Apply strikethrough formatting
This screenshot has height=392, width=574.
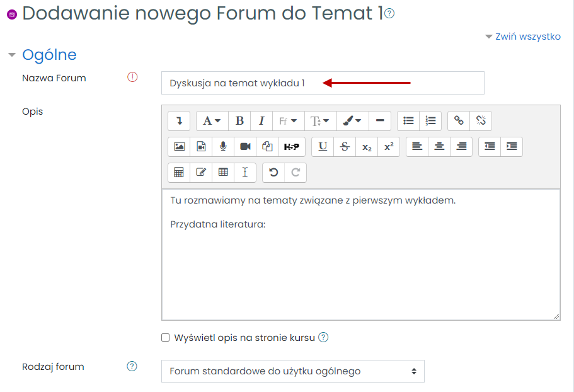(345, 146)
